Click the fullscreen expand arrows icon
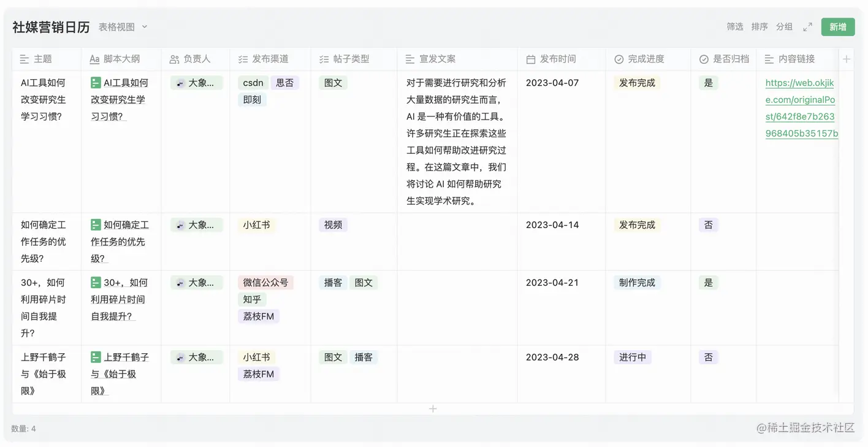 pyautogui.click(x=808, y=27)
